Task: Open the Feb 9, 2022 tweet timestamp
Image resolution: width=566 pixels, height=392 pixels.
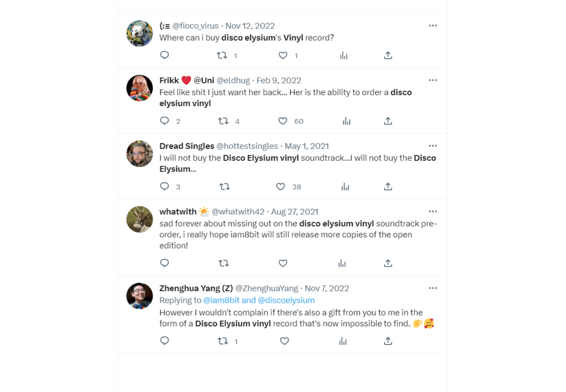Action: (279, 80)
